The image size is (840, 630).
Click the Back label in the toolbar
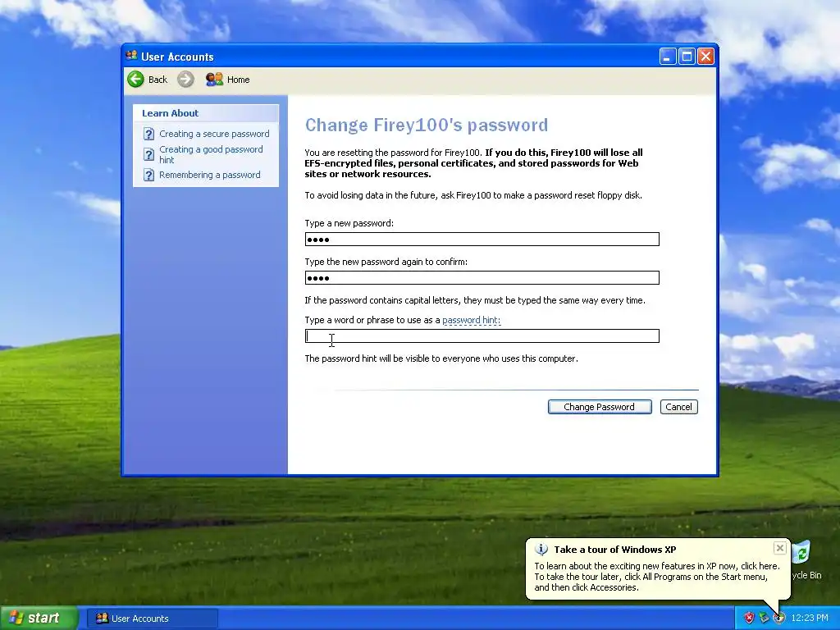pos(157,80)
